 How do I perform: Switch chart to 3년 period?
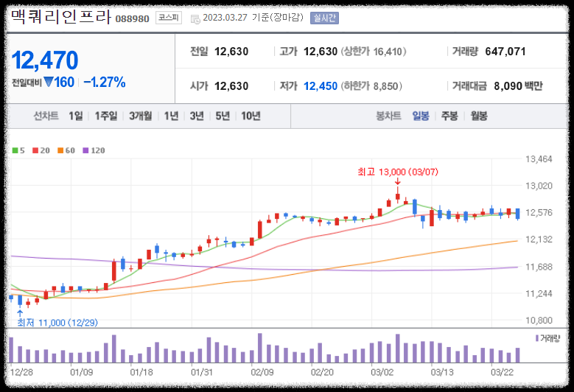(x=197, y=116)
